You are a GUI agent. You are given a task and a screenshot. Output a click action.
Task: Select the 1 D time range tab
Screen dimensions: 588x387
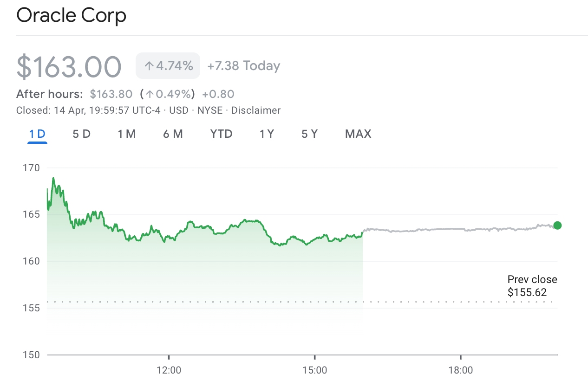click(x=37, y=134)
